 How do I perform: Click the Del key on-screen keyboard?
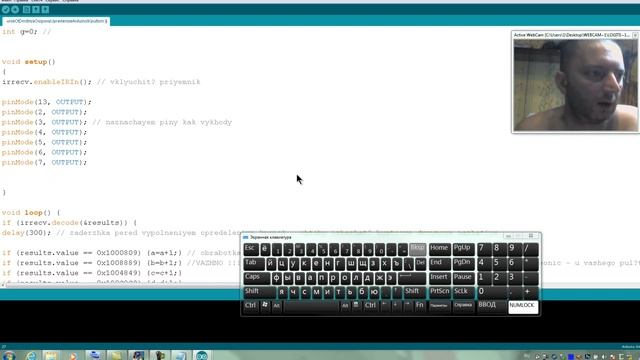[420, 264]
